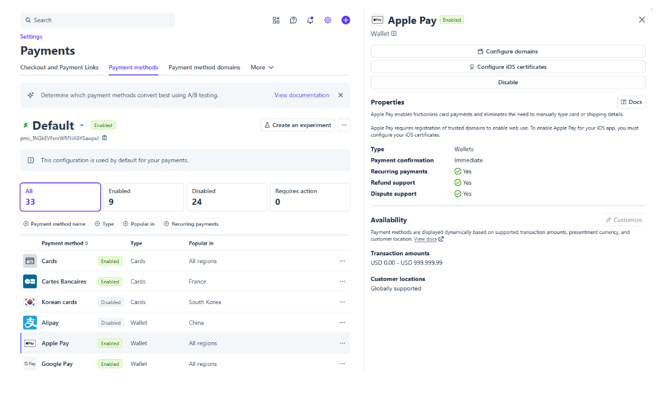Show All 33 payment methods
670x395 pixels.
60,197
